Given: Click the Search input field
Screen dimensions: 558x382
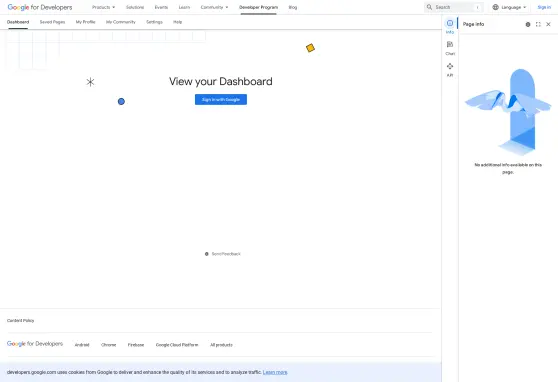Looking at the screenshot, I should 454,7.
